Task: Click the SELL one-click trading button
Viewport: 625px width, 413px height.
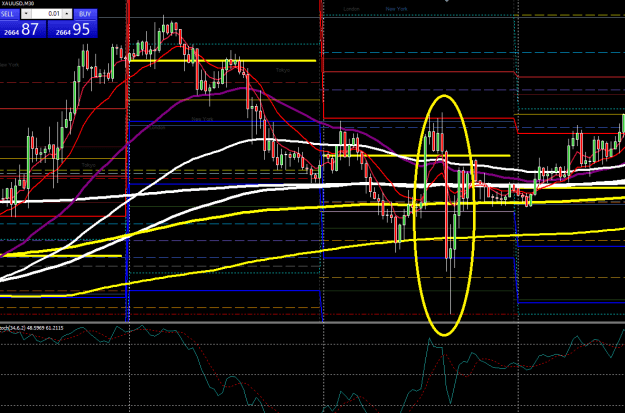Action: point(9,14)
